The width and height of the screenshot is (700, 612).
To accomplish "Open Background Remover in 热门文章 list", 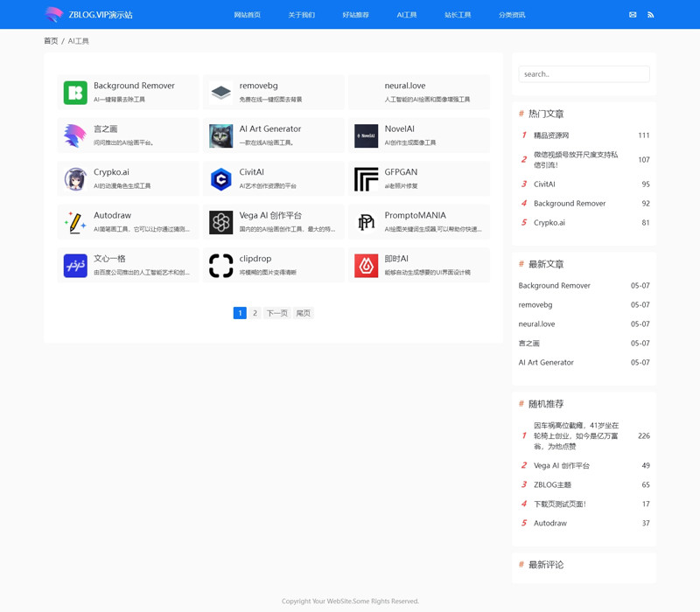I will (570, 204).
